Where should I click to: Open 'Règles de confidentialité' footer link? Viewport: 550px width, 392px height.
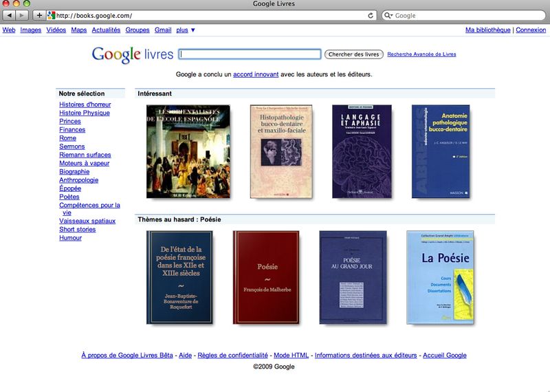coord(233,356)
